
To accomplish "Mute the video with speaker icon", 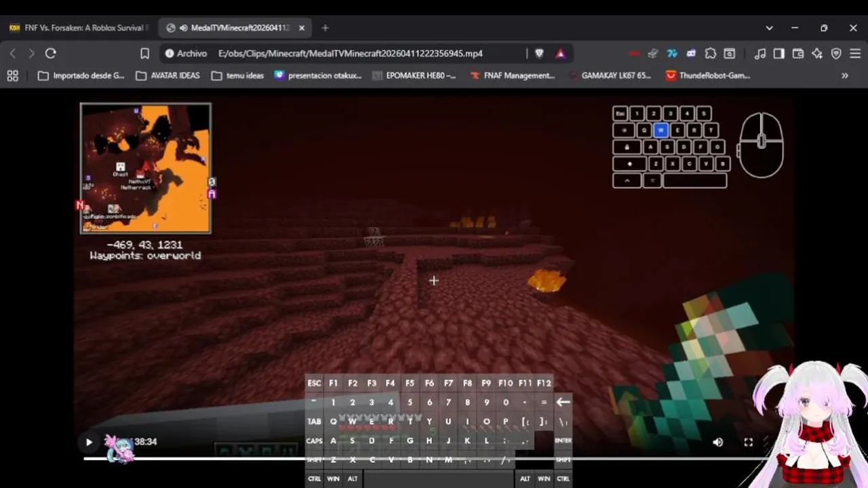I will [x=717, y=442].
